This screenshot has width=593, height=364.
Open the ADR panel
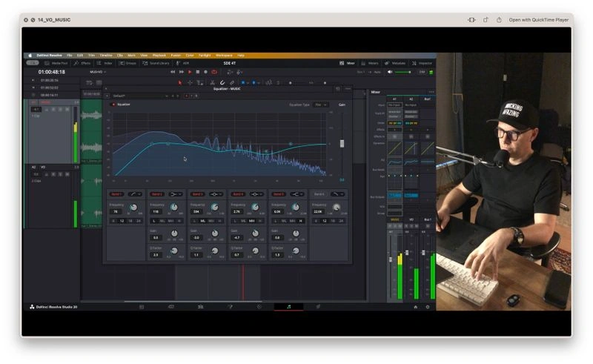(x=182, y=63)
